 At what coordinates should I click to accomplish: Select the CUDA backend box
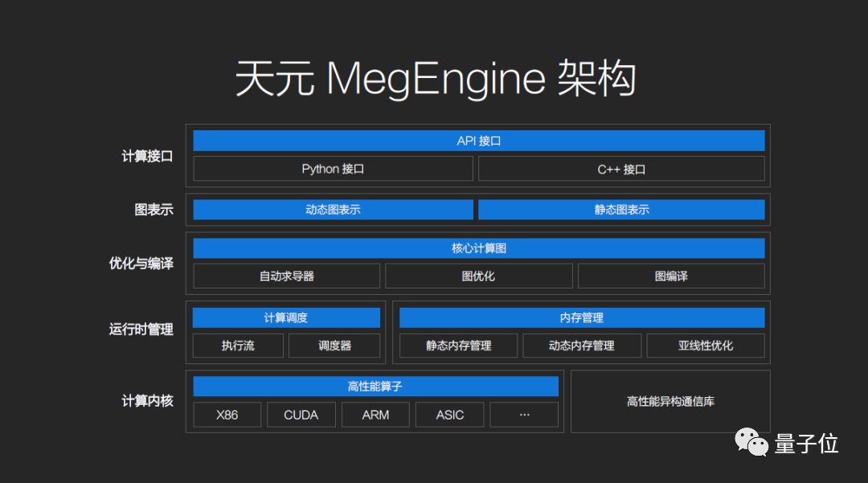click(301, 415)
